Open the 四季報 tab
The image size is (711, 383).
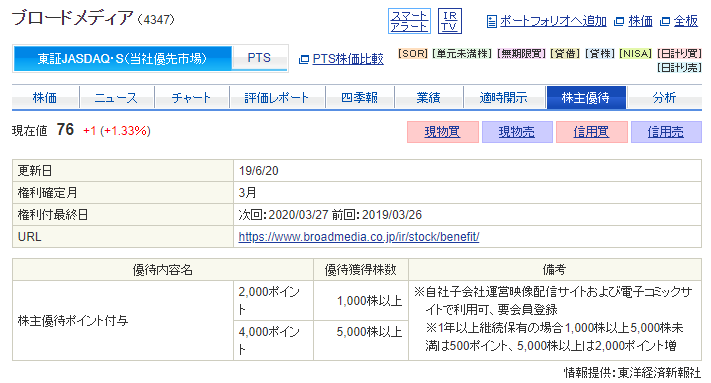pyautogui.click(x=359, y=97)
